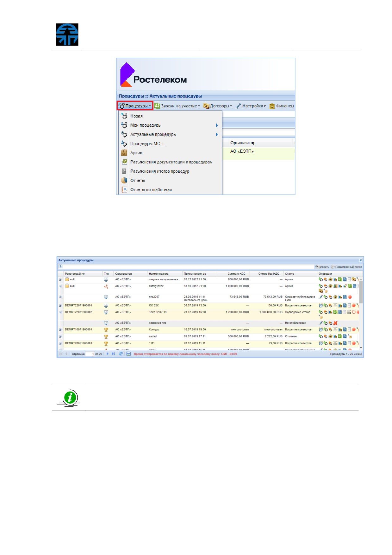Click the lock icon in dsffxgvzxcv row

pyautogui.click(x=67, y=286)
